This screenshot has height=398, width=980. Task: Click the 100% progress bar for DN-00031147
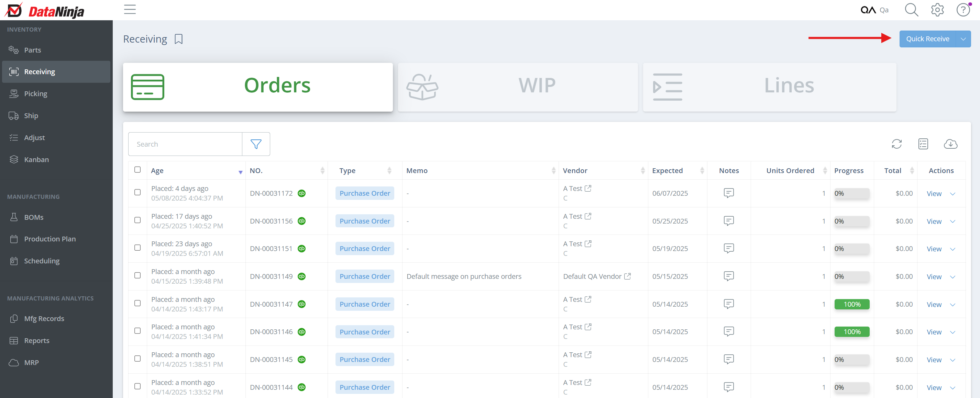click(851, 304)
